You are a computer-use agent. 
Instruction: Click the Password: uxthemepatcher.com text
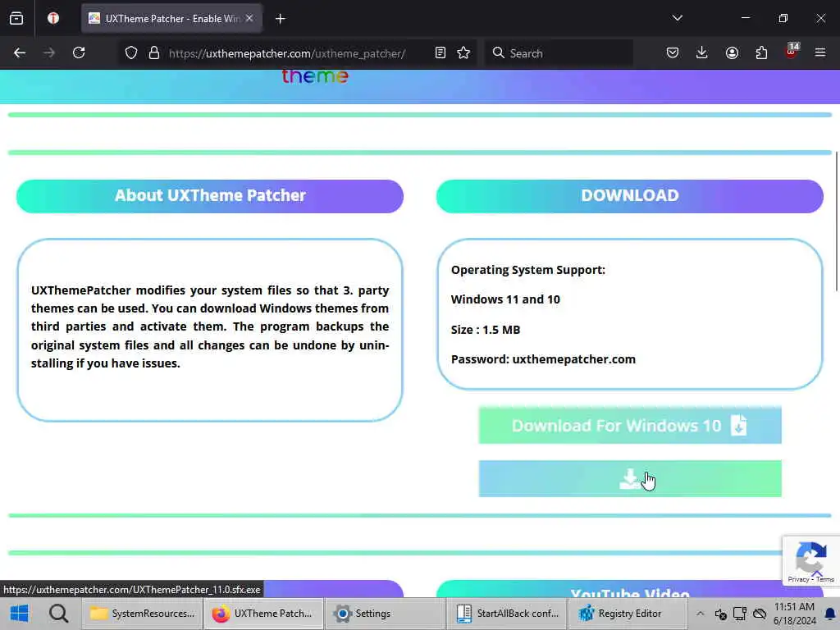[x=543, y=359]
